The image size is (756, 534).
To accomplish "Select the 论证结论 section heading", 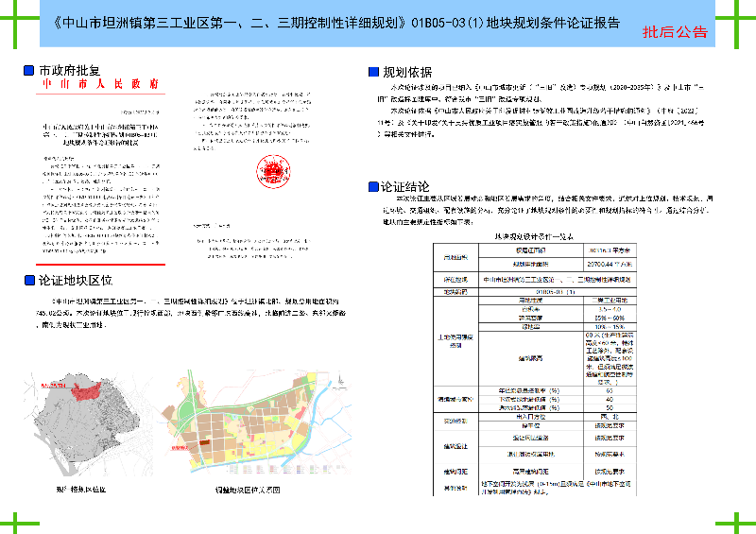I will (406, 187).
